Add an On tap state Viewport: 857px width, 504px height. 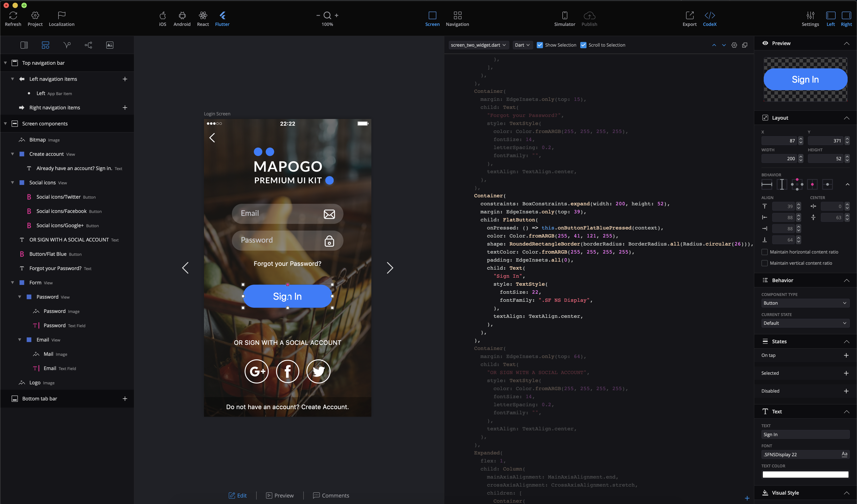click(x=846, y=355)
